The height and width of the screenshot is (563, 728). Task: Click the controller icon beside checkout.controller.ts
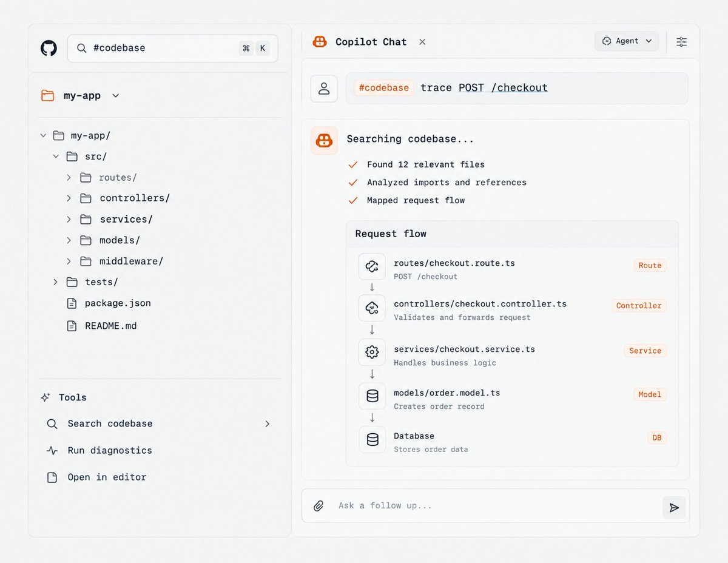pyautogui.click(x=372, y=308)
